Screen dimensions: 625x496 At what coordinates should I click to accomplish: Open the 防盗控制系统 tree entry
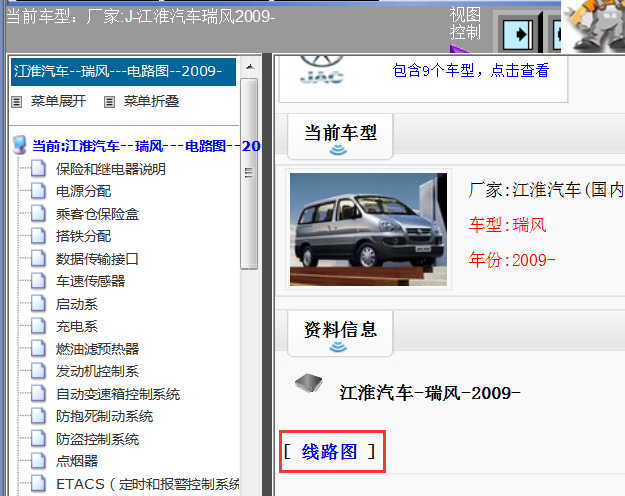pos(97,439)
